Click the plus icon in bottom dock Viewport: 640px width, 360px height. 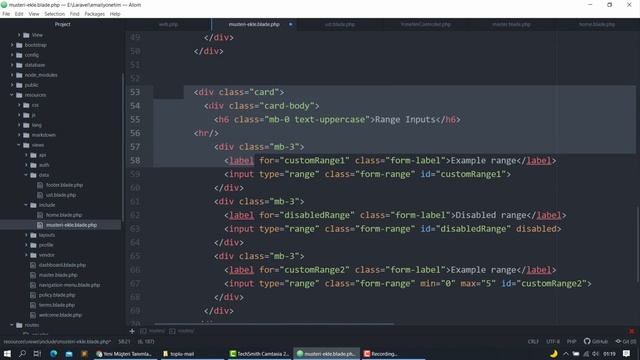(132, 331)
